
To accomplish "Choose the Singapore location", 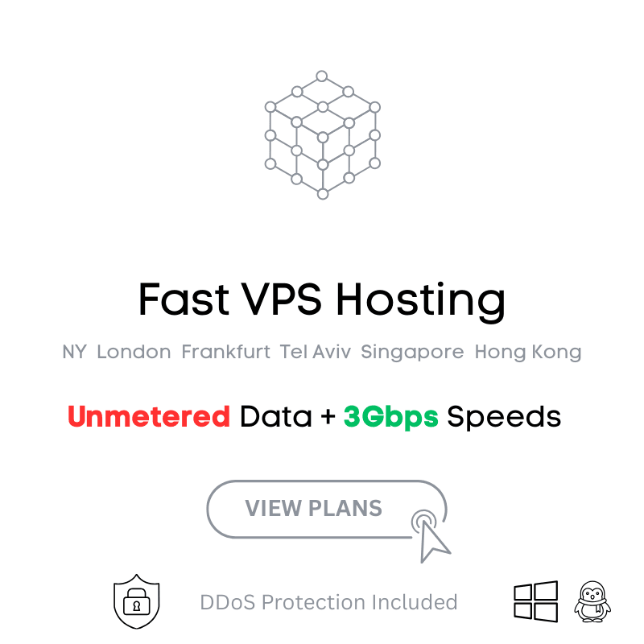I will pyautogui.click(x=412, y=352).
